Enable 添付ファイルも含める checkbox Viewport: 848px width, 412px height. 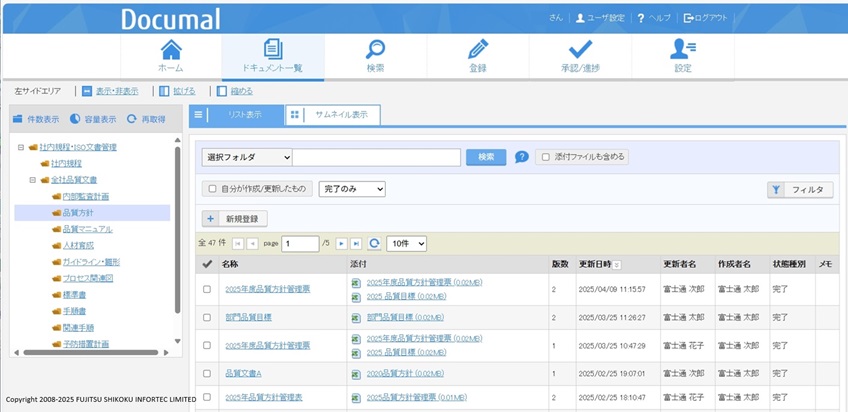pyautogui.click(x=546, y=157)
